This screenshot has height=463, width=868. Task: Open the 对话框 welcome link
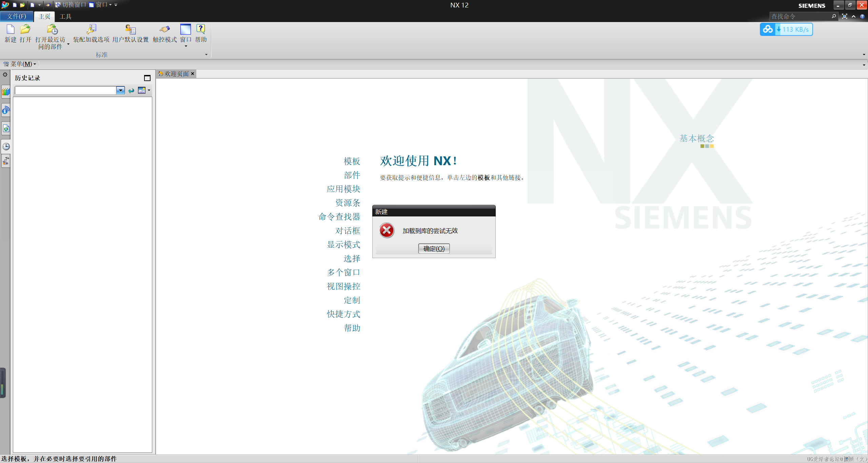pyautogui.click(x=348, y=231)
